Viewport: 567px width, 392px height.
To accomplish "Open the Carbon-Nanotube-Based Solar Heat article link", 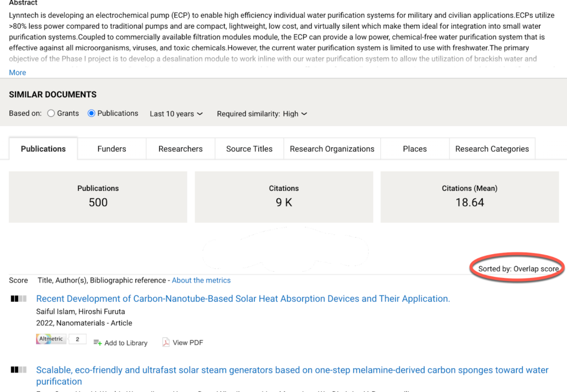I will 243,299.
